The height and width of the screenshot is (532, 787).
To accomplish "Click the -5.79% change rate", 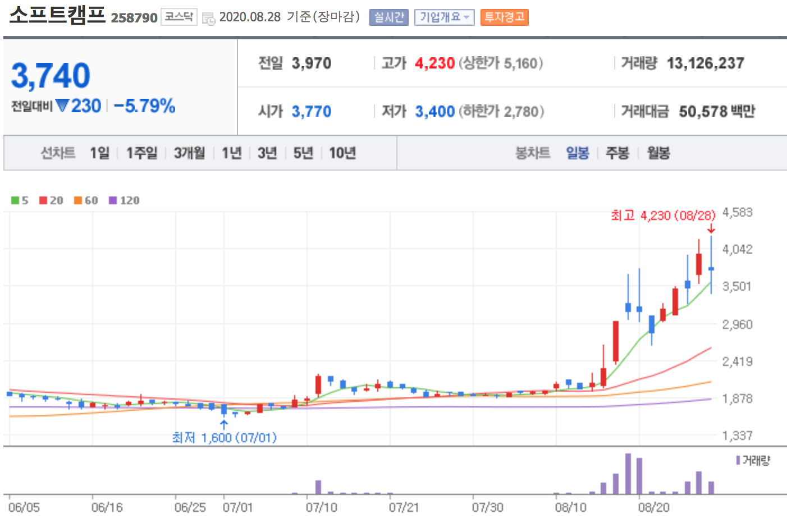I will point(144,106).
